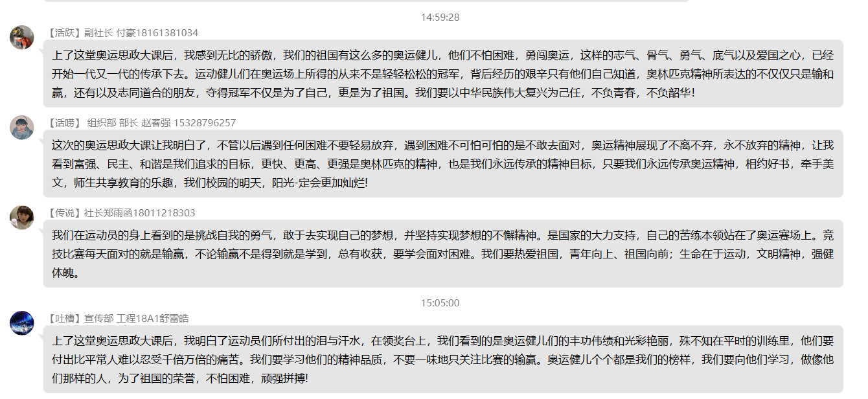This screenshot has width=868, height=399.
Task: Select 郑雨函's message about 挑战自我的勇气
Action: coord(443,254)
